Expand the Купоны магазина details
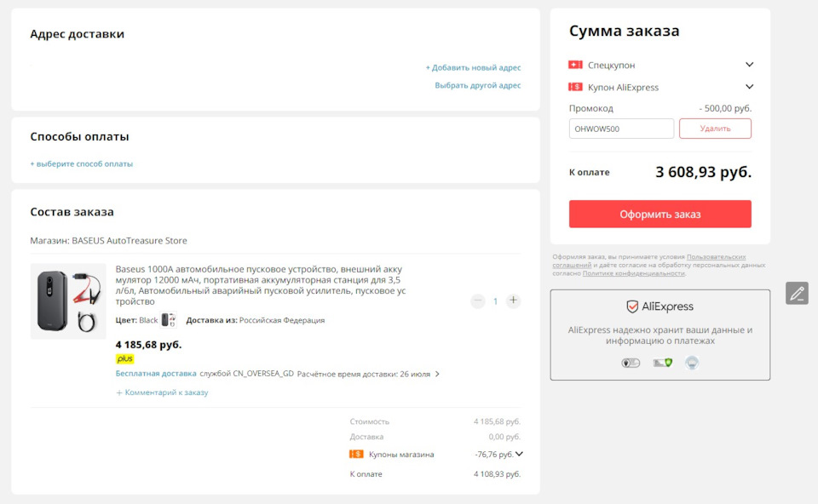The image size is (818, 504). click(x=519, y=454)
